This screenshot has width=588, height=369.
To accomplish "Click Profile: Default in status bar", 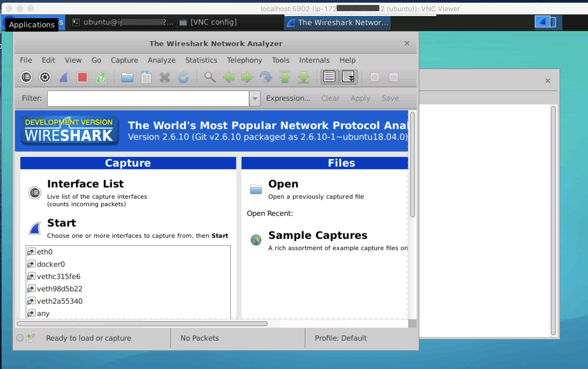I will point(341,338).
